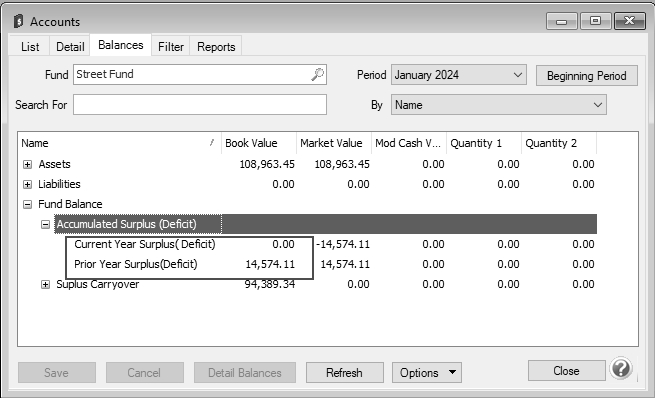The image size is (655, 398).
Task: Click Suplus Carryover book value 94,389.34
Action: 269,284
